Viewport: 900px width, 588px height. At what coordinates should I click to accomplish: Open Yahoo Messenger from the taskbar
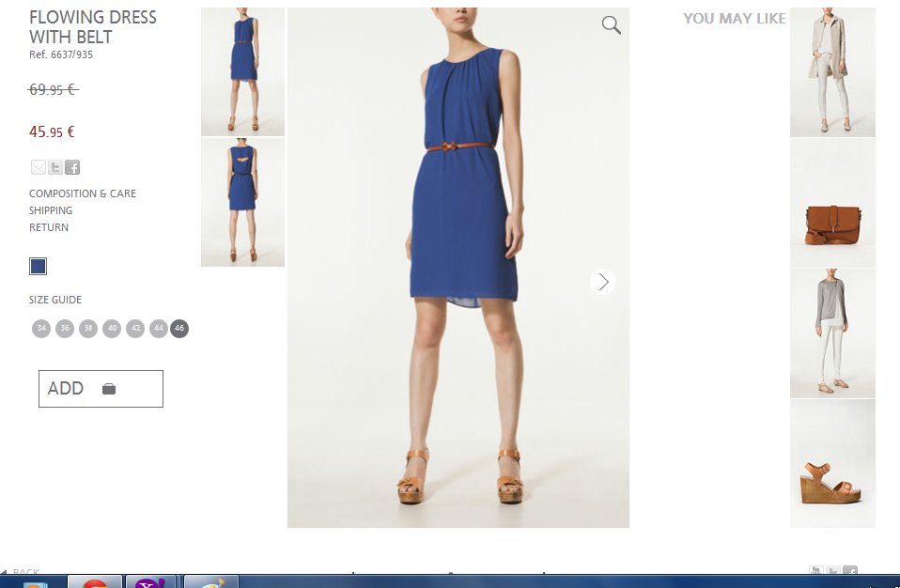coord(150,583)
